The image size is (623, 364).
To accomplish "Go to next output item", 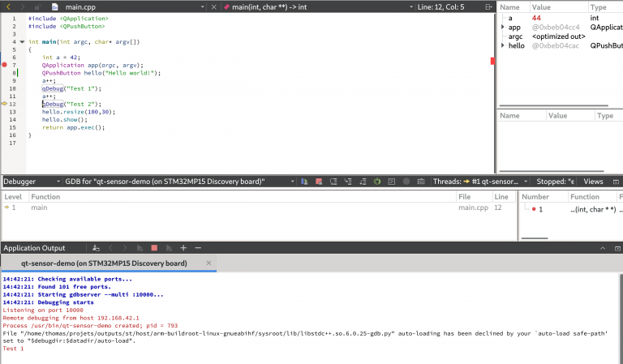I will [125, 248].
